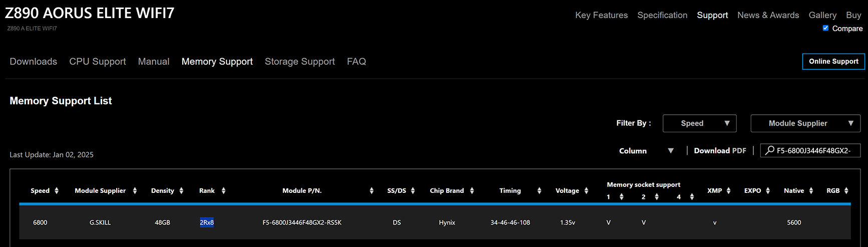Click the memory search input field

816,151
